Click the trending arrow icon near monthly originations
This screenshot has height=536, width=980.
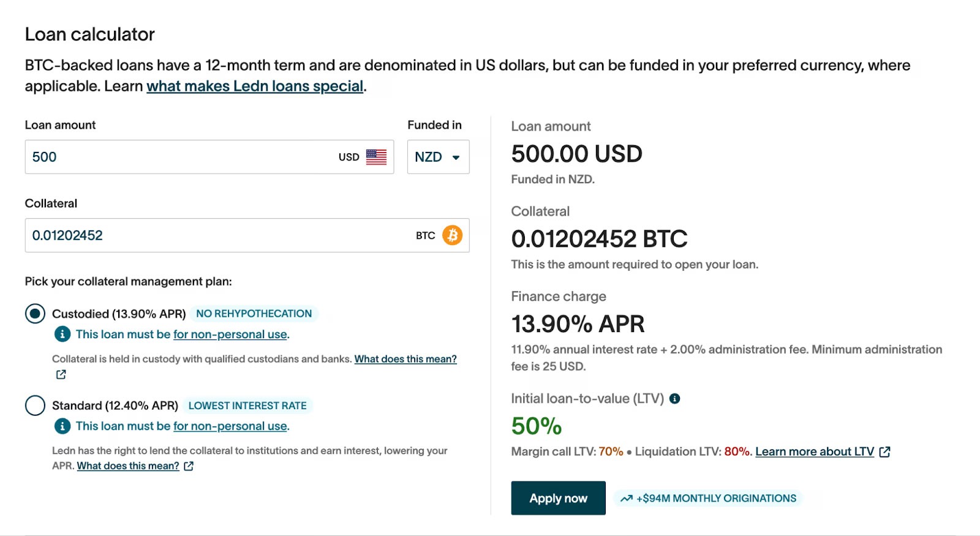click(626, 499)
